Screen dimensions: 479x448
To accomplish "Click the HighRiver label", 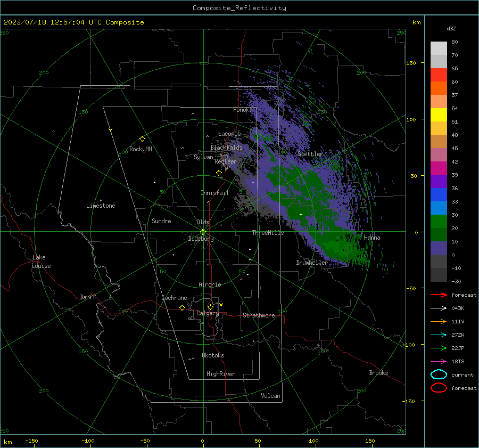I will 221,374.
